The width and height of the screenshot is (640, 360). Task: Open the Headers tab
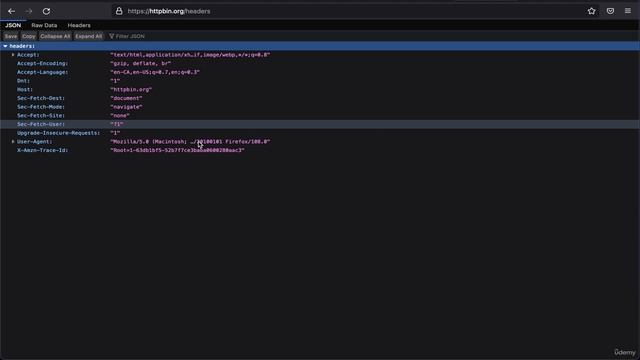pyautogui.click(x=79, y=25)
